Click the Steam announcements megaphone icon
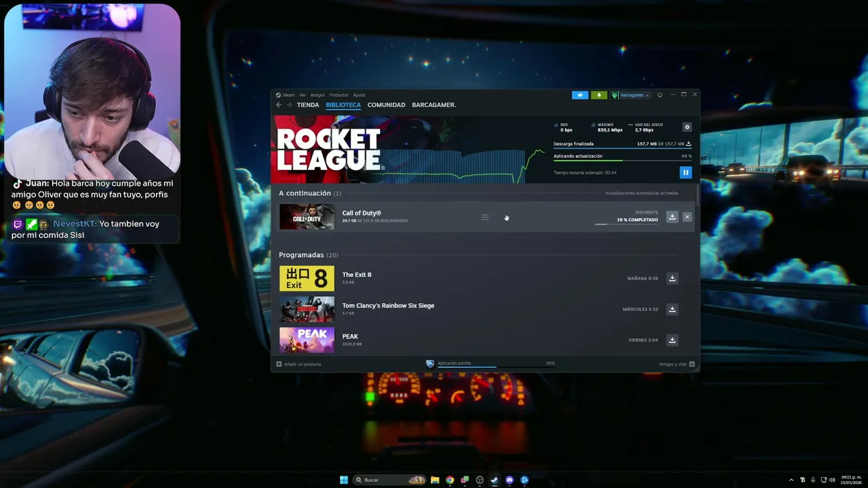The width and height of the screenshot is (868, 488). [580, 95]
